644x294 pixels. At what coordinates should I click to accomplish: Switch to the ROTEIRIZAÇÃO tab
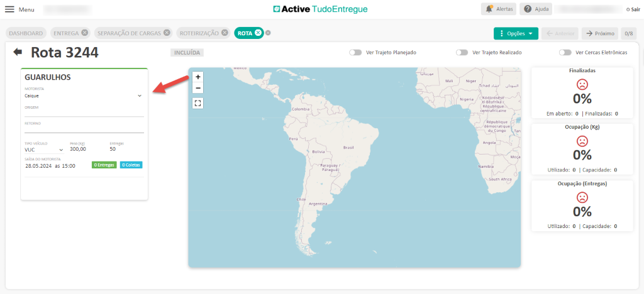click(x=199, y=33)
